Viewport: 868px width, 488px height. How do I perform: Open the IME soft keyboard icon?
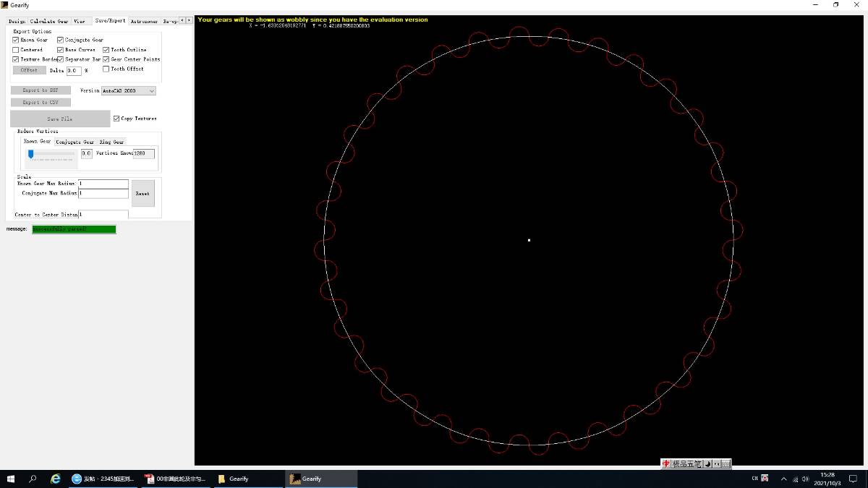726,464
